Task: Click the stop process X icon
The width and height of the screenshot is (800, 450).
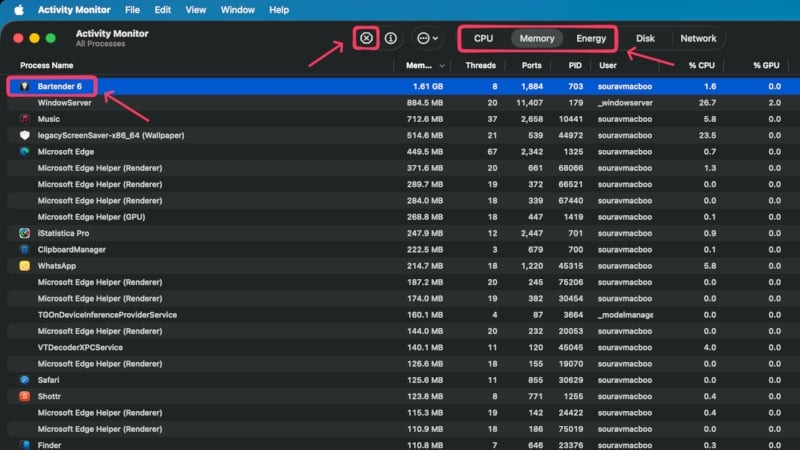Action: (366, 38)
